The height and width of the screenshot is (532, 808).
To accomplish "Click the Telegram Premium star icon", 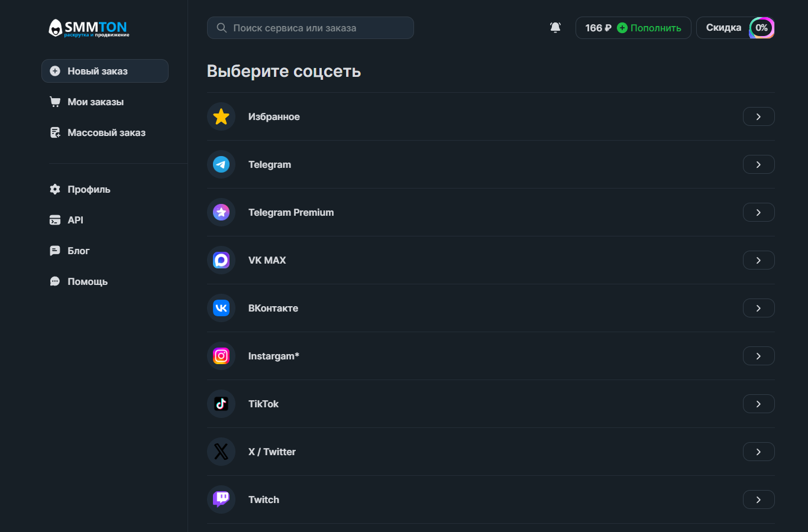I will (221, 212).
